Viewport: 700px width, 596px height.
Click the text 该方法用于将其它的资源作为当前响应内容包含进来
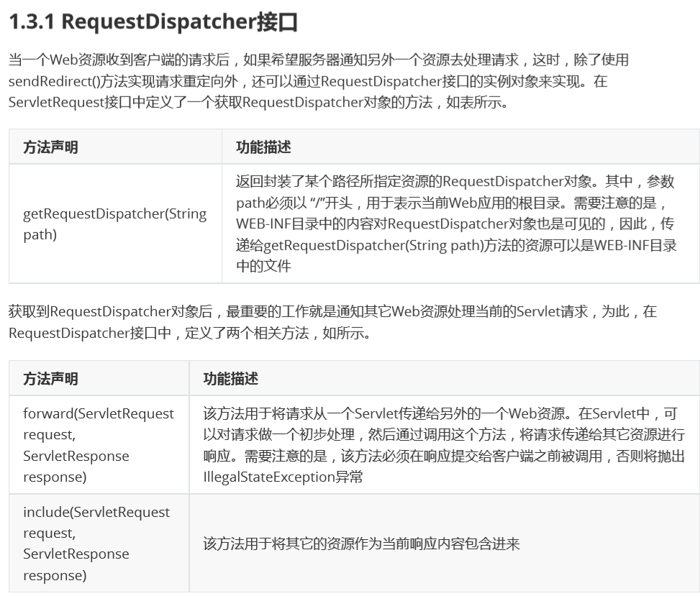[361, 544]
